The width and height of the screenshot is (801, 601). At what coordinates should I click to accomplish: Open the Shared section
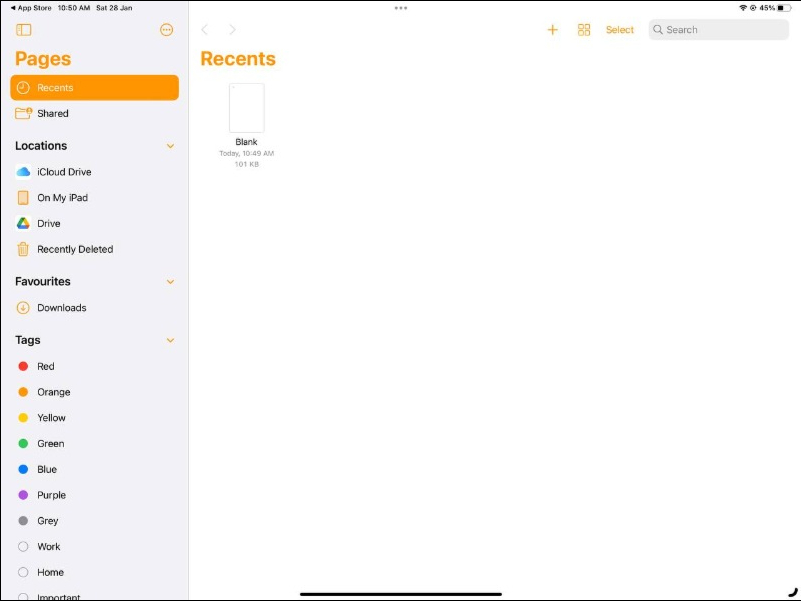[x=95, y=113]
